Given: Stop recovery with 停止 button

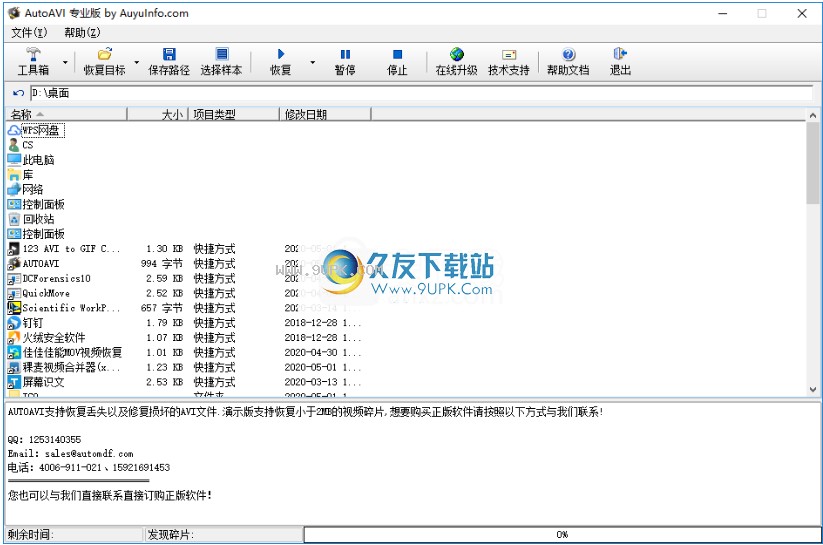Looking at the screenshot, I should click(x=397, y=62).
